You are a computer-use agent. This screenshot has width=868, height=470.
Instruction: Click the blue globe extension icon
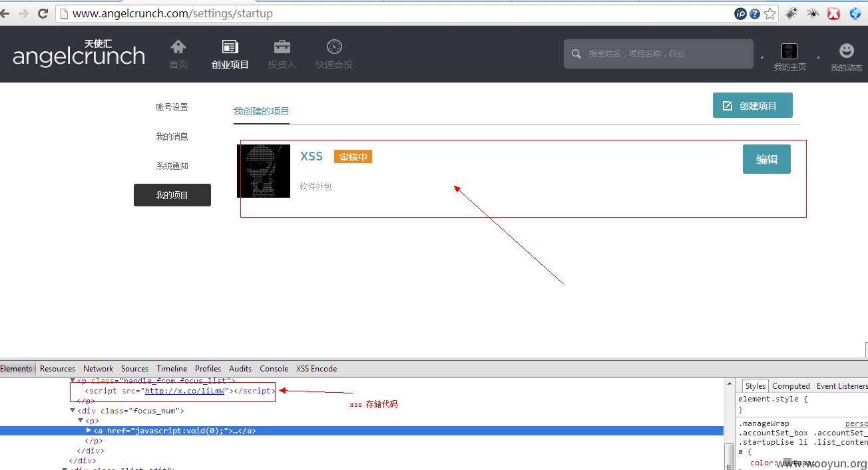pyautogui.click(x=855, y=13)
